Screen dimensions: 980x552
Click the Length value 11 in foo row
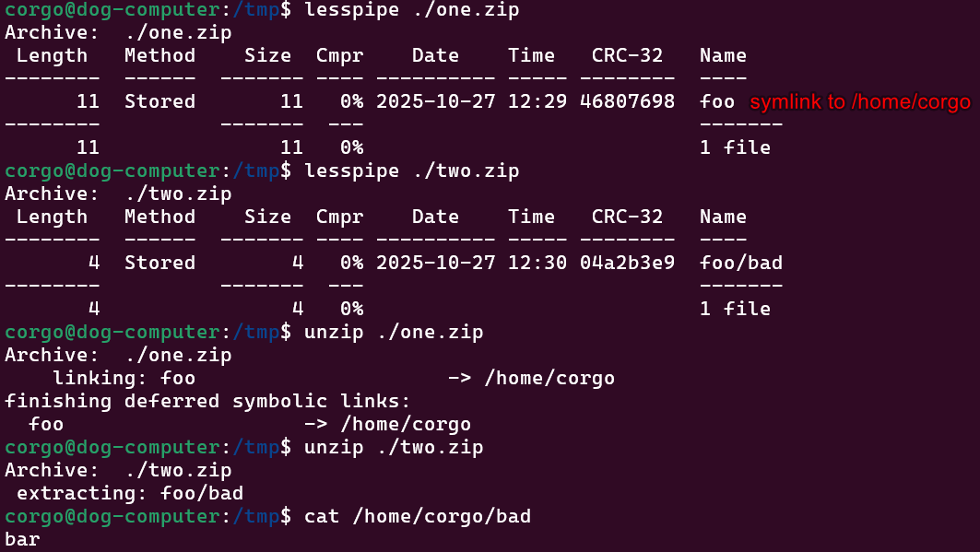(88, 101)
